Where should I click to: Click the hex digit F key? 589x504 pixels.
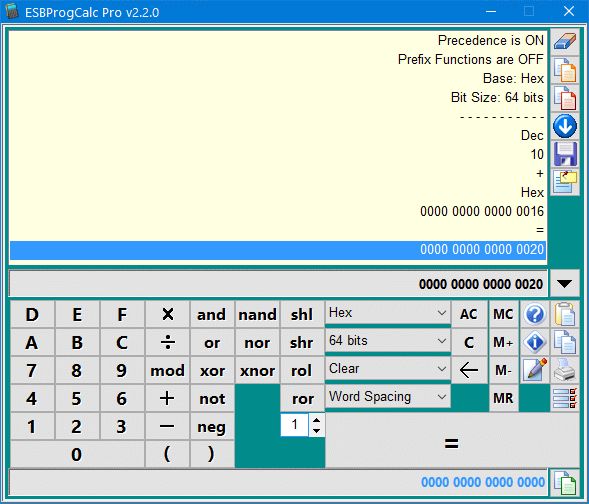[122, 314]
